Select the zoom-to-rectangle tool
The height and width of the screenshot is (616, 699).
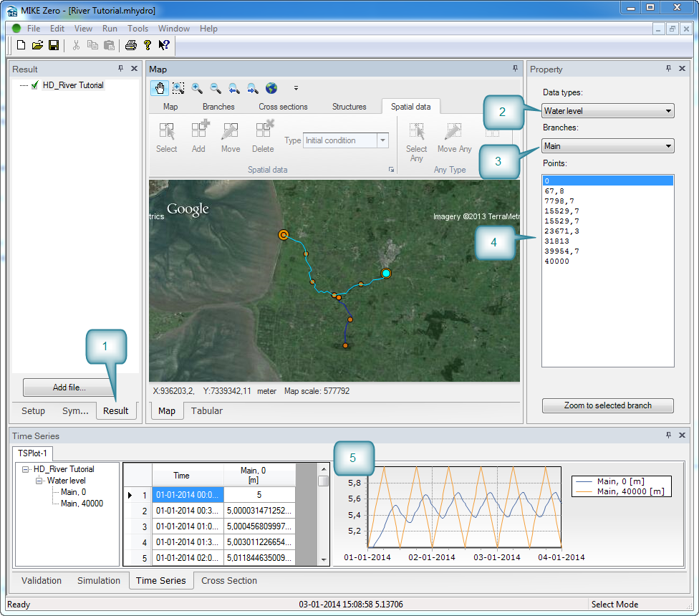pyautogui.click(x=178, y=88)
